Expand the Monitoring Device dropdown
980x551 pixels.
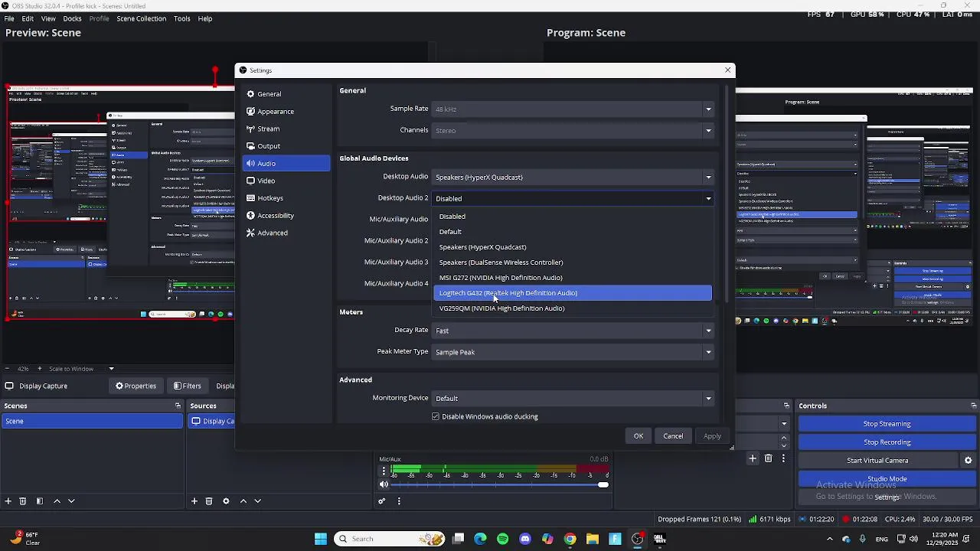pos(573,399)
